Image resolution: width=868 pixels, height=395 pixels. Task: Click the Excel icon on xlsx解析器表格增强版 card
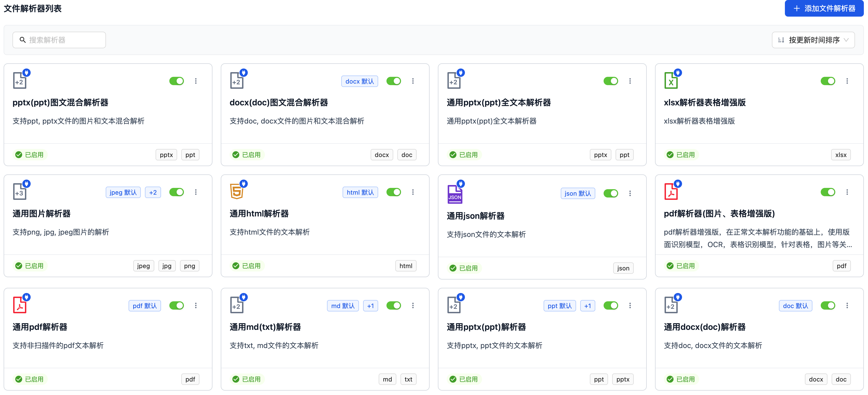672,80
